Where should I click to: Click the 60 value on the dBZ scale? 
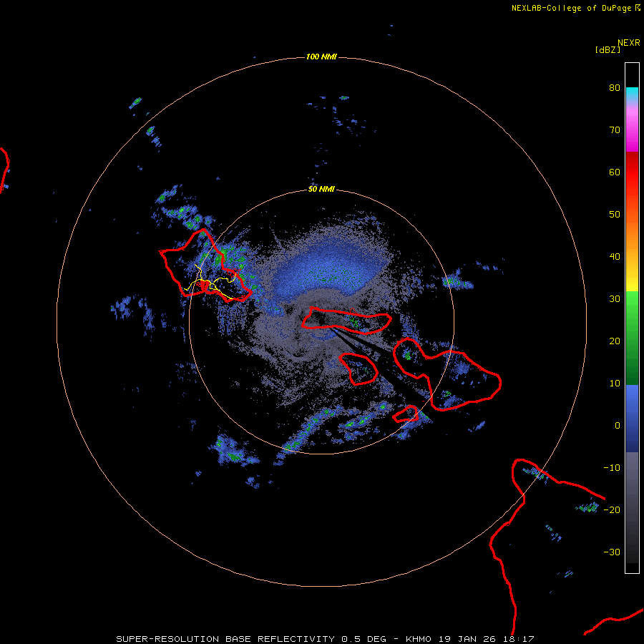[x=615, y=172]
